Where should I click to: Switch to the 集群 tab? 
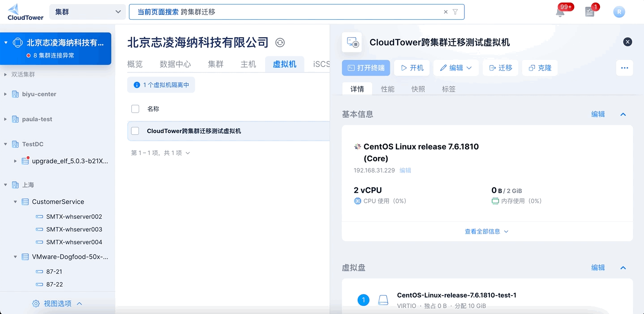pos(215,64)
